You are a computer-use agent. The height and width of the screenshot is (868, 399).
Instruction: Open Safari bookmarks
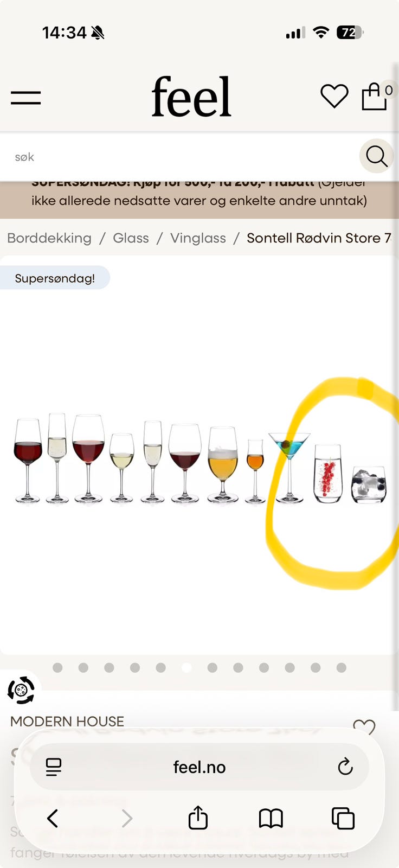click(x=271, y=818)
